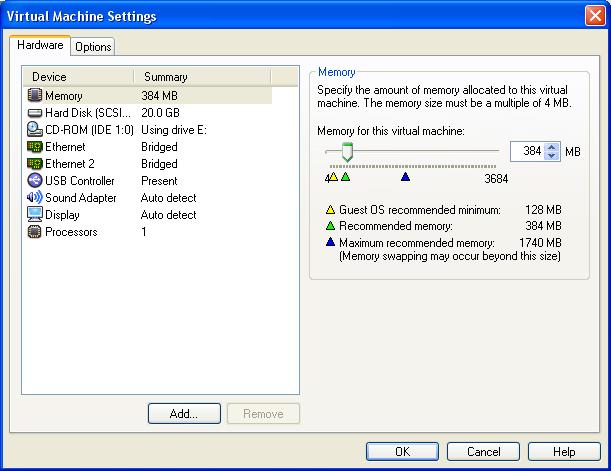Switch to the Options tab
Screen dimensions: 611x471
point(93,47)
